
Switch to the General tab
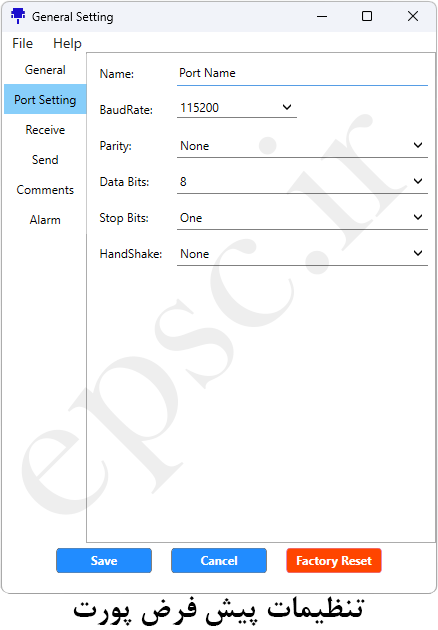click(x=45, y=70)
